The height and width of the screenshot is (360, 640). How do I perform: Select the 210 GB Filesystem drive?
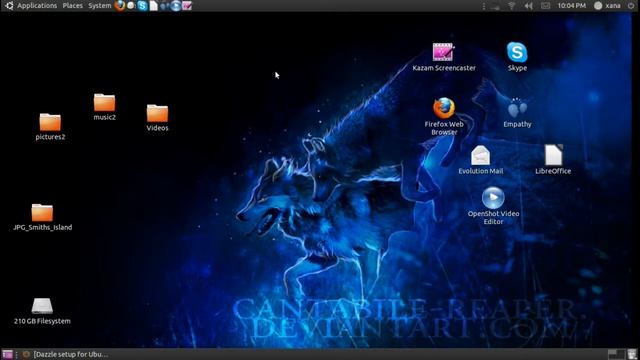point(42,311)
